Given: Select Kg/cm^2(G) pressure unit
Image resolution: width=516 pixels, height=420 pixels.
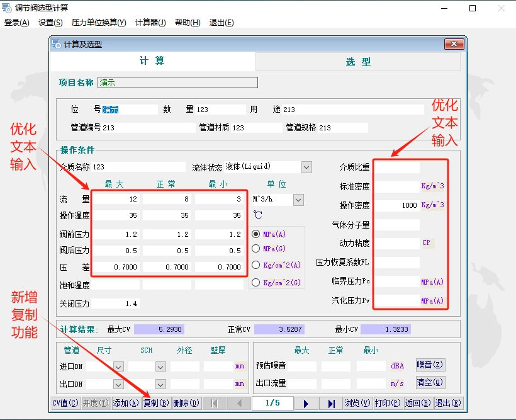Looking at the screenshot, I should pos(255,282).
